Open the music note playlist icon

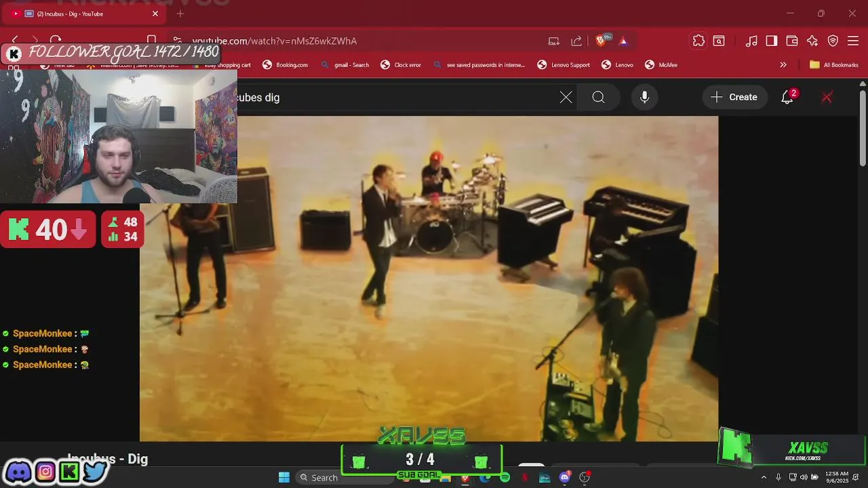751,41
